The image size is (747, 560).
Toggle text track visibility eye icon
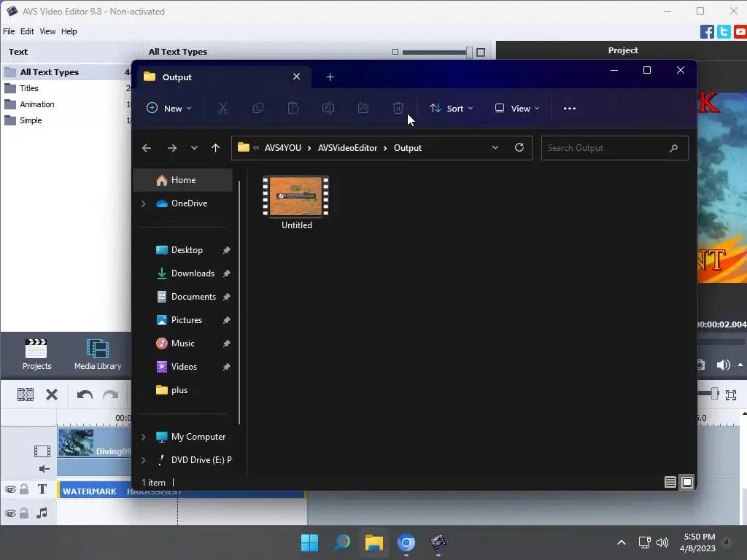click(10, 489)
